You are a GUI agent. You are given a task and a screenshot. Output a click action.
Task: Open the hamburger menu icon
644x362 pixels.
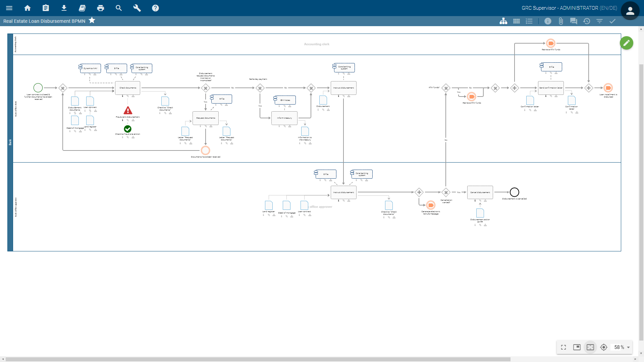pyautogui.click(x=9, y=7)
